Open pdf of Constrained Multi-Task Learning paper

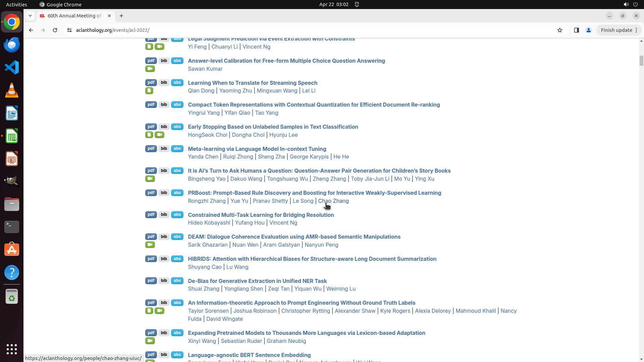pyautogui.click(x=151, y=215)
